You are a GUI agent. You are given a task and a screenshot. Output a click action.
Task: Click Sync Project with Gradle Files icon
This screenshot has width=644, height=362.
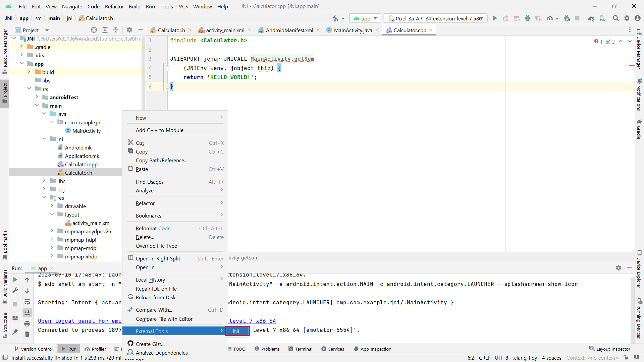(x=591, y=18)
